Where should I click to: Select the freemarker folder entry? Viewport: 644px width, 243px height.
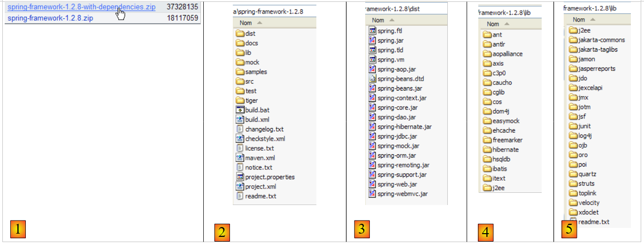(507, 140)
